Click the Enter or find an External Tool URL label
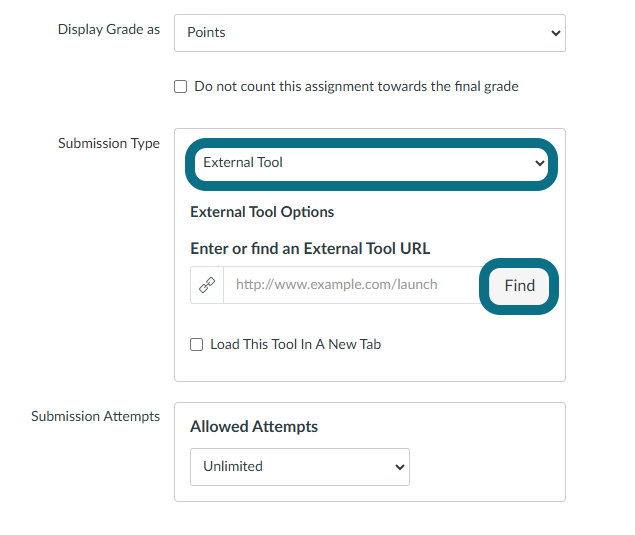The image size is (635, 535). (x=310, y=249)
